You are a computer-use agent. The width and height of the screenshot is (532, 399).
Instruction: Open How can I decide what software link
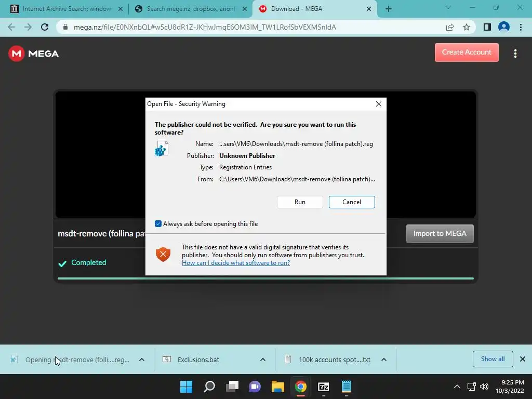point(236,263)
